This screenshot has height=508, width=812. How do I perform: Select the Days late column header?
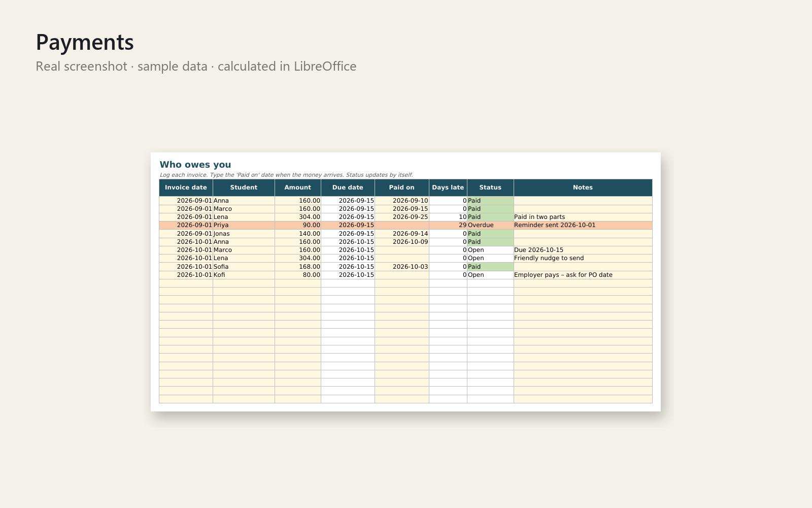pyautogui.click(x=448, y=187)
